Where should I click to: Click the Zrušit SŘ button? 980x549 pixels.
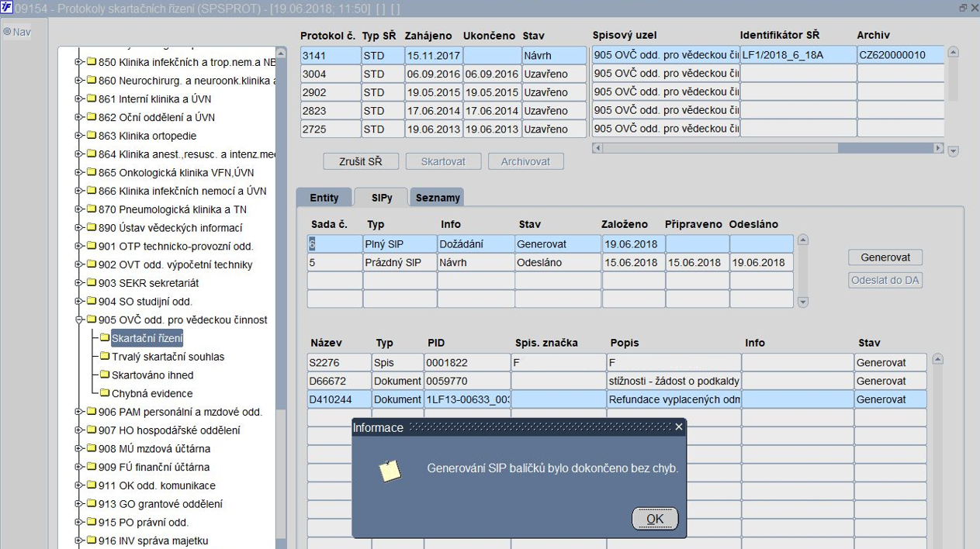pos(361,161)
